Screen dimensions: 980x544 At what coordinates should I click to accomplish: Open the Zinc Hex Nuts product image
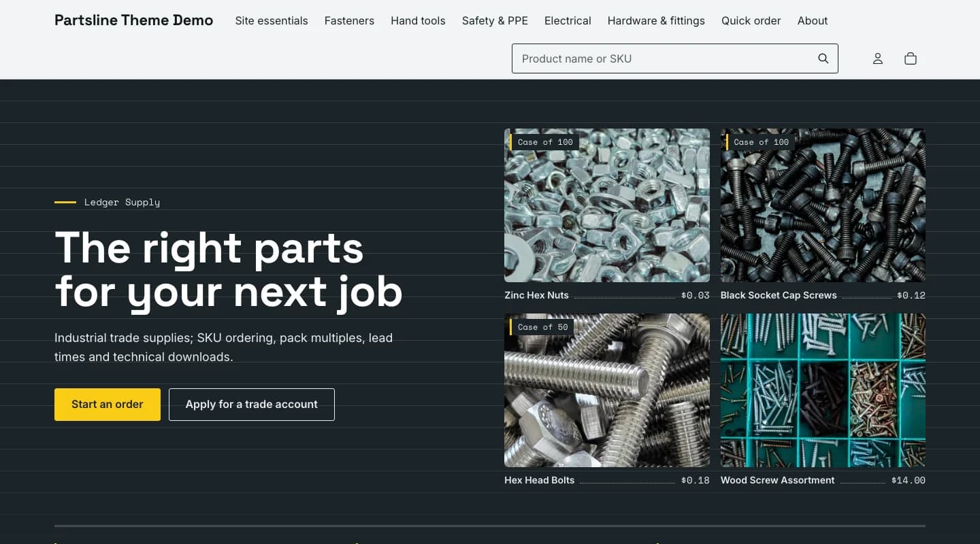[607, 205]
